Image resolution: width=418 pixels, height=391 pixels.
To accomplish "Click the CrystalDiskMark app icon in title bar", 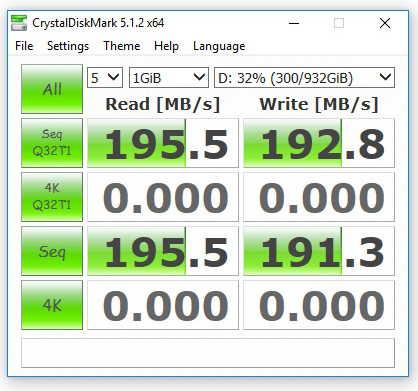I will (19, 23).
